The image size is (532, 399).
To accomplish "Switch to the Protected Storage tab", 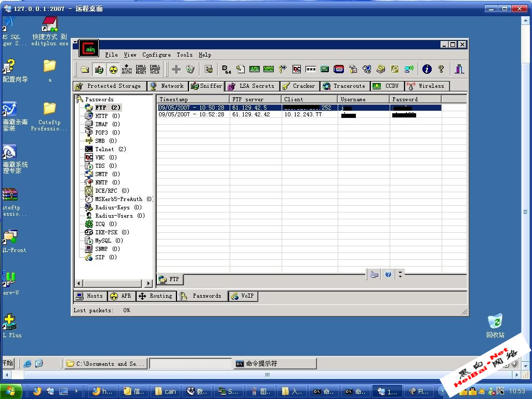I will pyautogui.click(x=110, y=86).
